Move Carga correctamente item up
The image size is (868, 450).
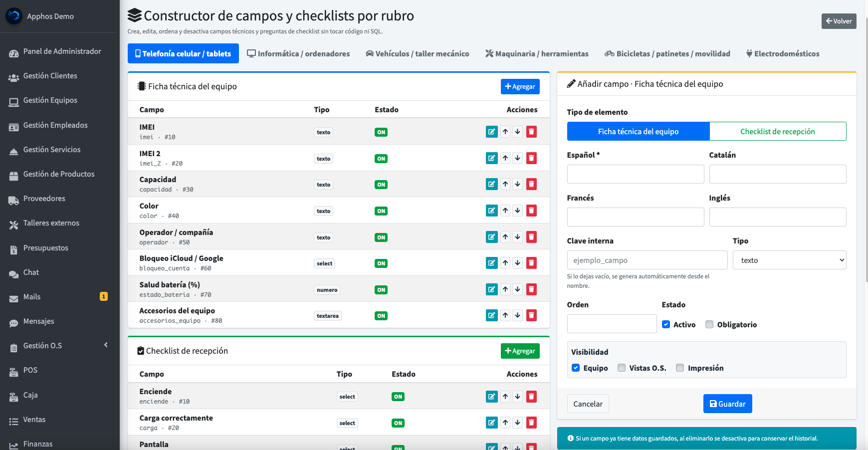505,423
